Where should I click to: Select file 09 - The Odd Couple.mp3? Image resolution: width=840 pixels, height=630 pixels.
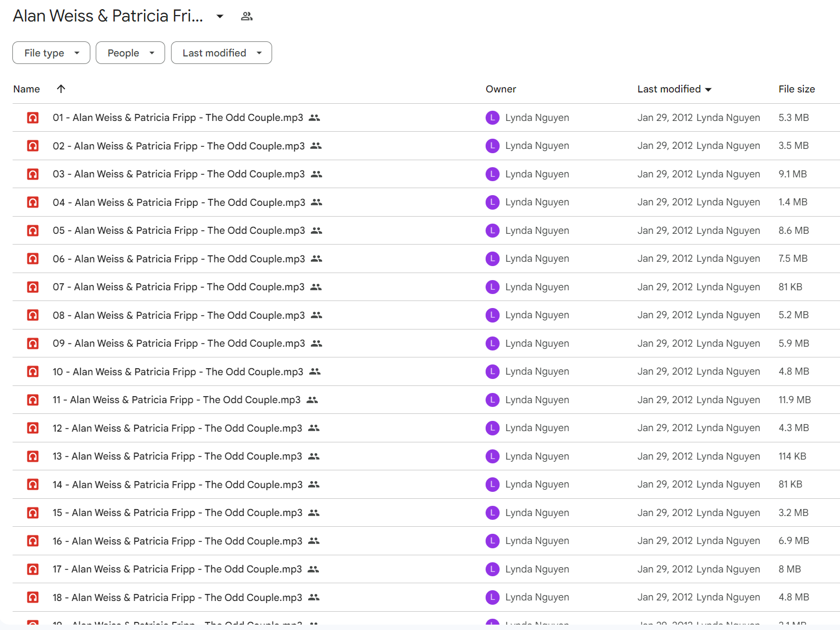(x=179, y=343)
